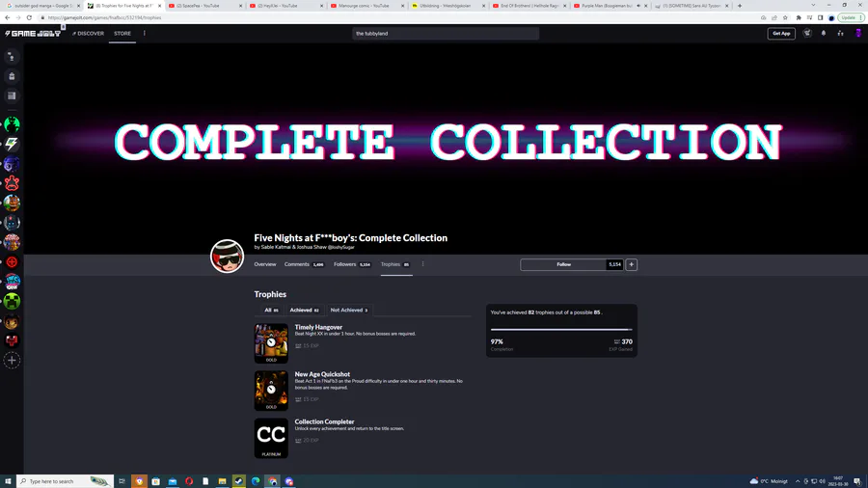
Task: Show All trophies filter
Action: 271,311
